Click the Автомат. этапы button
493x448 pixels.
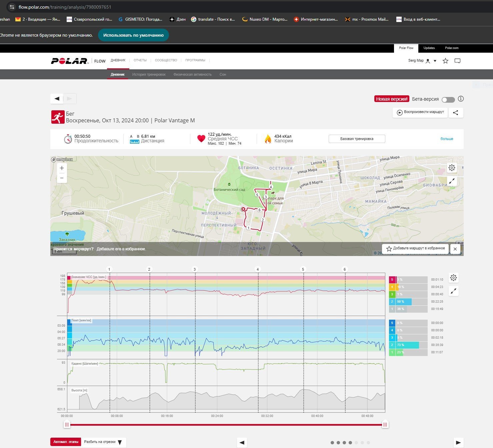66,442
